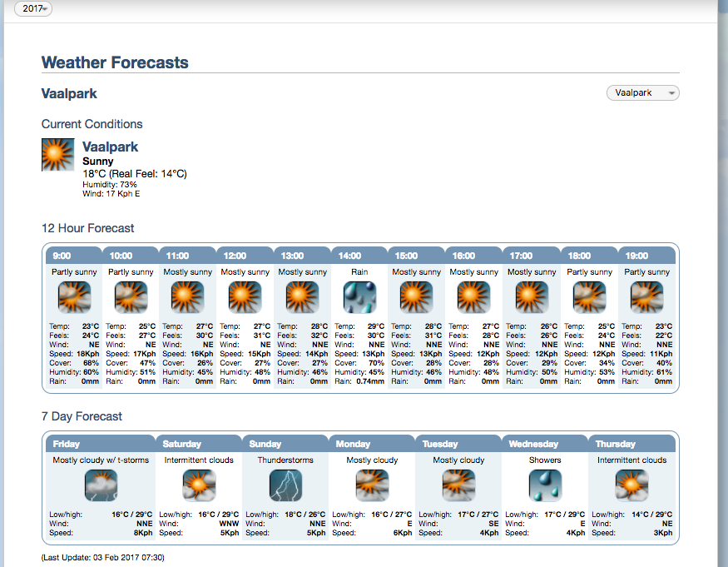Click the 68% cover value at 9:00
Image resolution: width=728 pixels, height=567 pixels.
click(x=91, y=363)
